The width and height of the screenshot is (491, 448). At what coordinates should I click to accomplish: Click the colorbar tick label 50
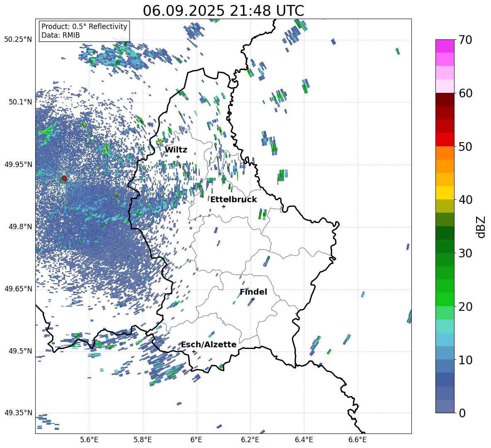click(x=465, y=146)
